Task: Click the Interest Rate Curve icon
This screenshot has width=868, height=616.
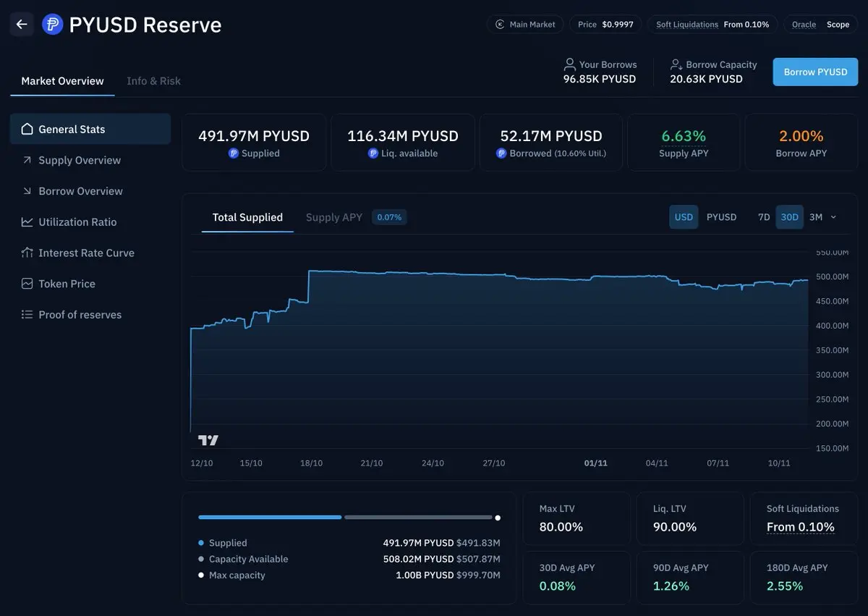Action: [x=27, y=253]
